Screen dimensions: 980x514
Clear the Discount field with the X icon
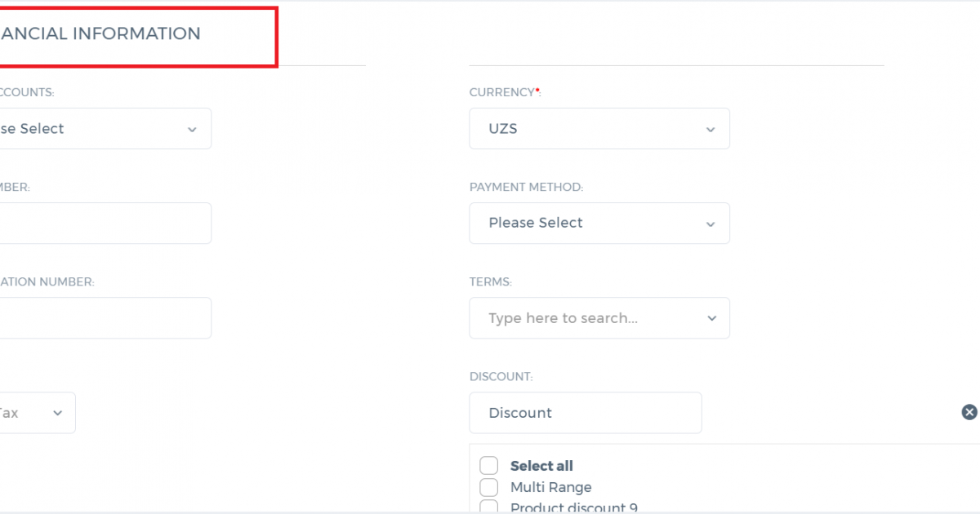pyautogui.click(x=969, y=413)
